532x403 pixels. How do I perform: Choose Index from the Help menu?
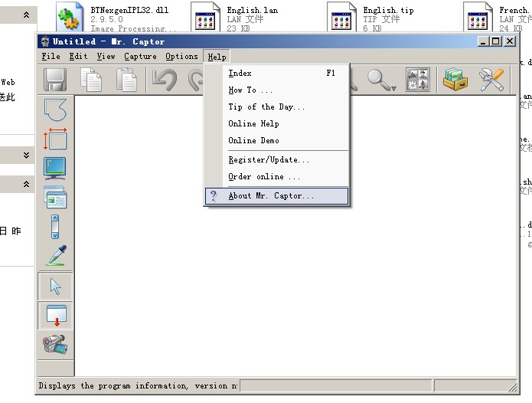pos(277,73)
